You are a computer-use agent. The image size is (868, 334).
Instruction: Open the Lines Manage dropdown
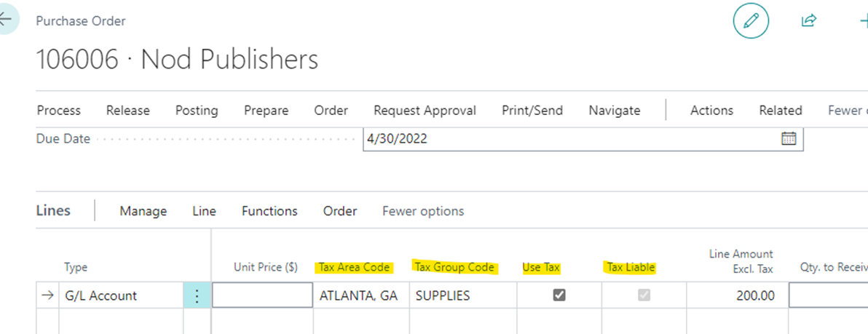[x=143, y=211]
